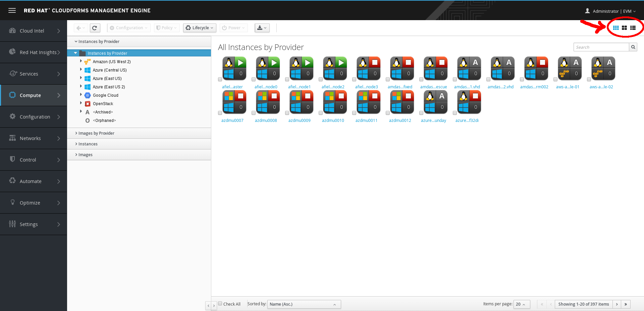The image size is (644, 311).
Task: Open the Sorted by Name (Asc.) dropdown
Action: point(304,304)
